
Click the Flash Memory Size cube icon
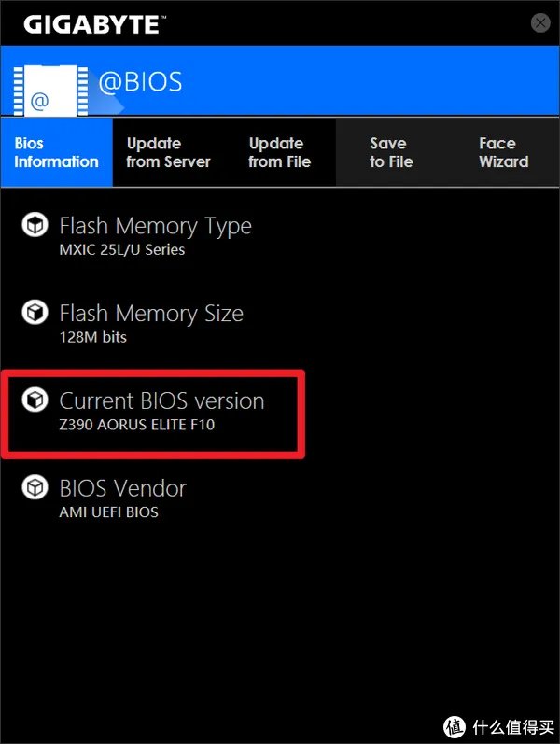[x=35, y=313]
